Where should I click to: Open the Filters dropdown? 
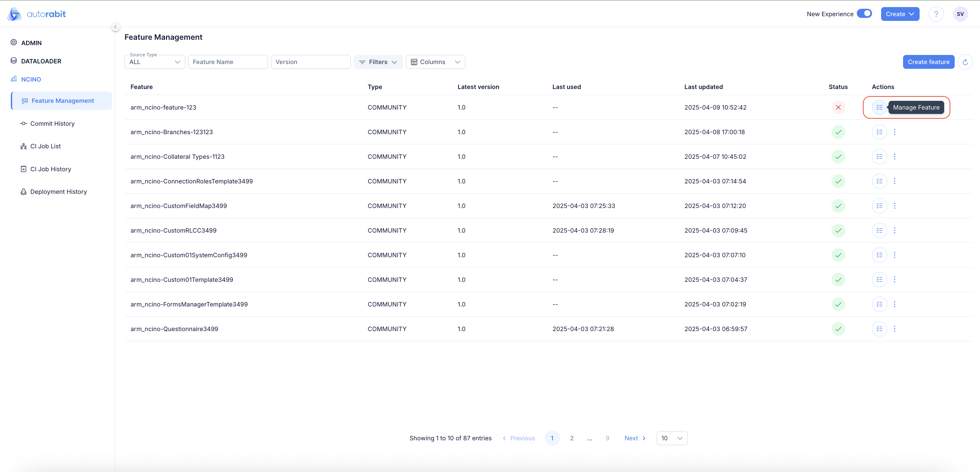(378, 62)
